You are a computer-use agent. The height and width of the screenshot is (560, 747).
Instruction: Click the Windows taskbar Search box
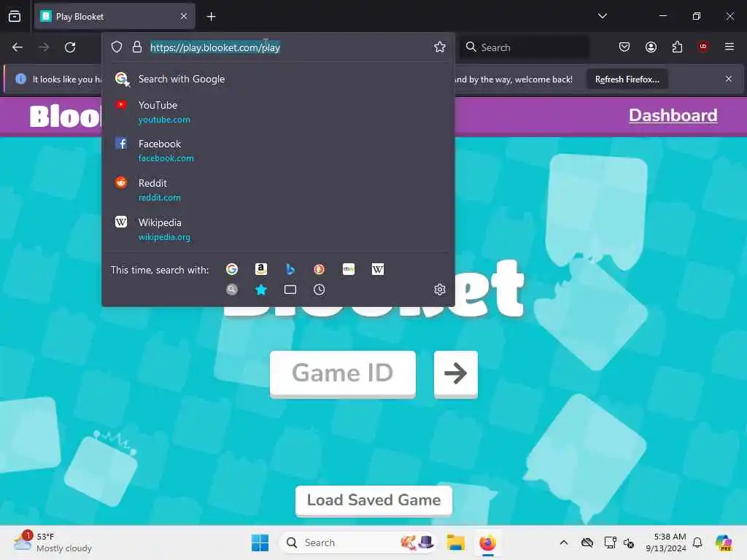[x=358, y=542]
